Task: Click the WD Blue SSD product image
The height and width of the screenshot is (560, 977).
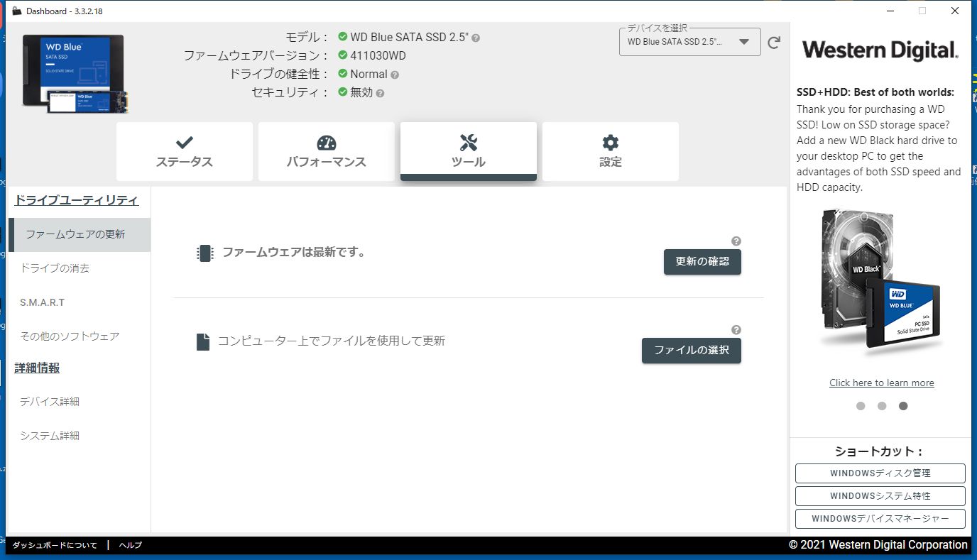Action: pyautogui.click(x=75, y=73)
